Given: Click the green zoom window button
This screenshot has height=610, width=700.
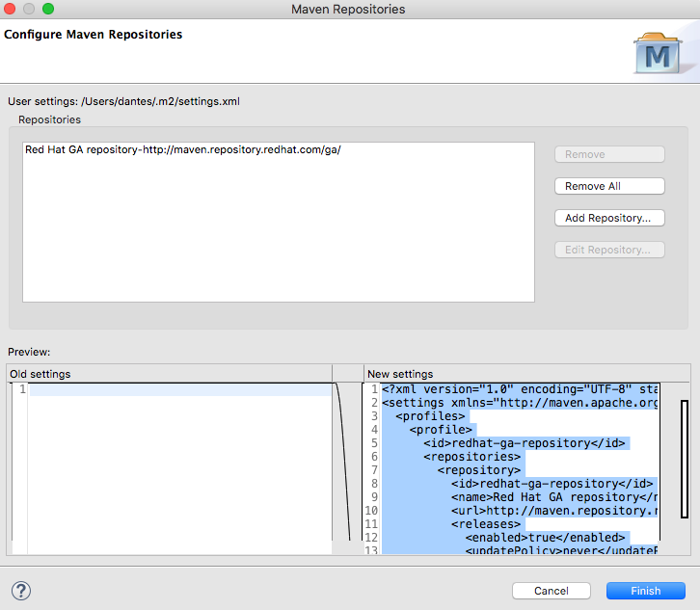Looking at the screenshot, I should coord(48,9).
